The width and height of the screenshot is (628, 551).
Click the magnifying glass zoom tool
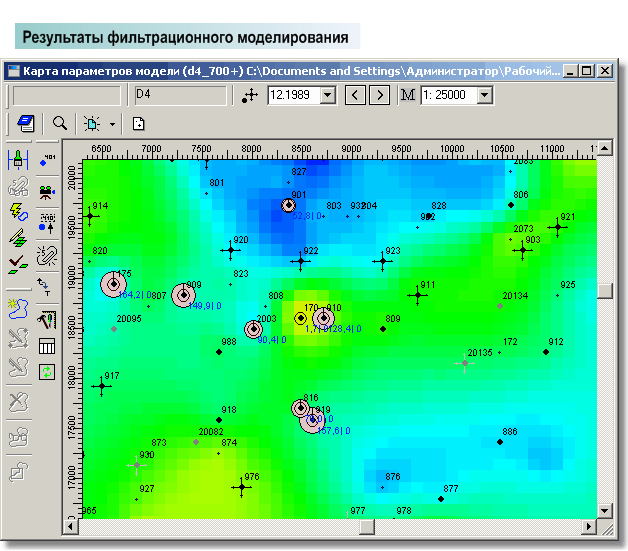click(x=60, y=123)
